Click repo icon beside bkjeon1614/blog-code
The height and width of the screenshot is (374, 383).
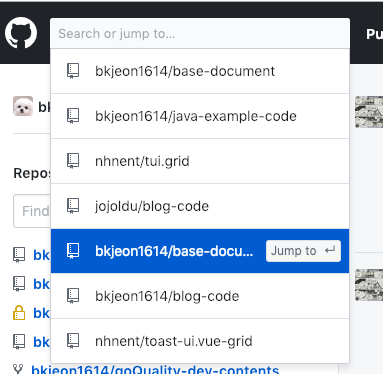click(73, 296)
